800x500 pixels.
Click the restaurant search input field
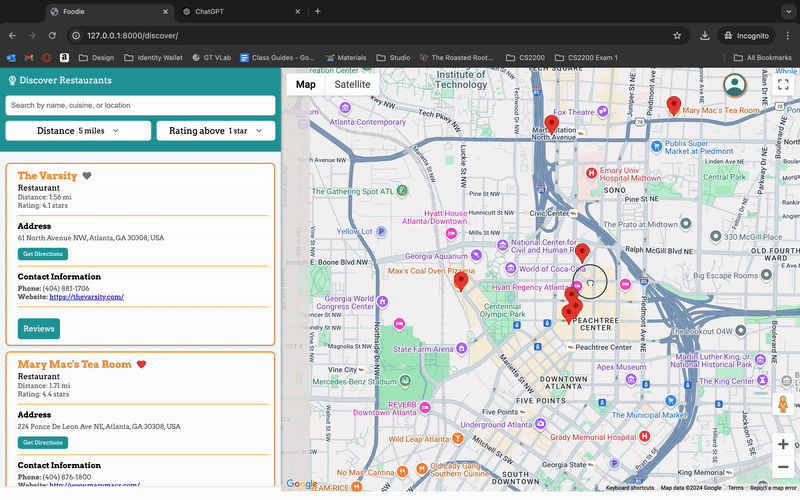(140, 105)
